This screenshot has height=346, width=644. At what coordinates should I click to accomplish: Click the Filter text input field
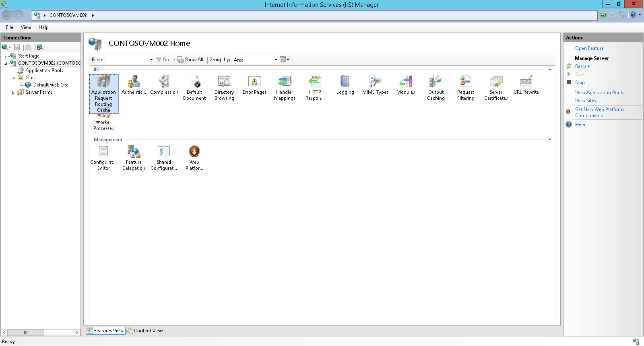tap(127, 60)
